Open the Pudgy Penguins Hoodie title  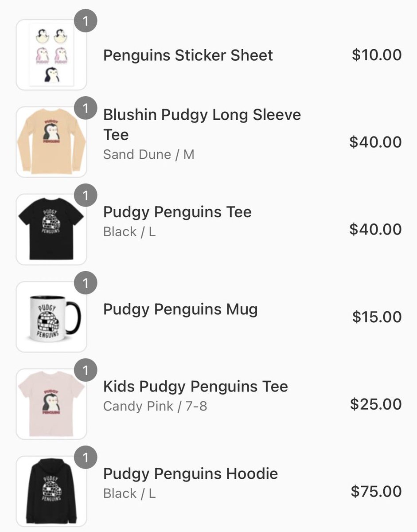[x=191, y=474]
